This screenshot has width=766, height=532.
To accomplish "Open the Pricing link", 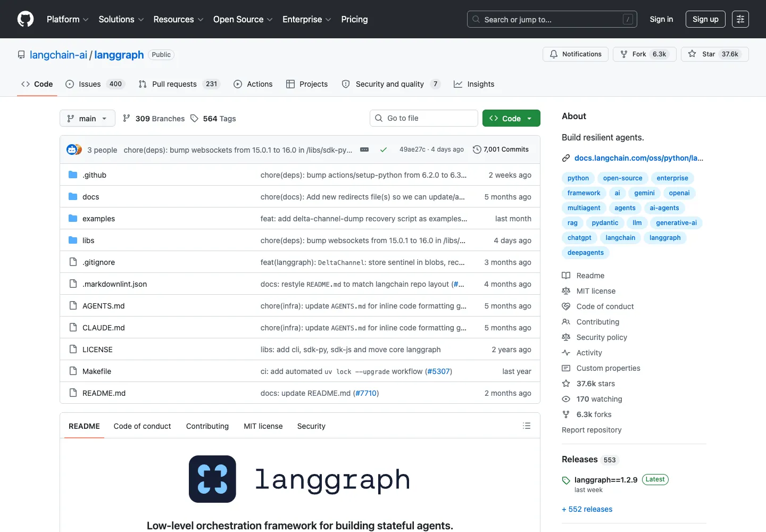I will pos(354,19).
